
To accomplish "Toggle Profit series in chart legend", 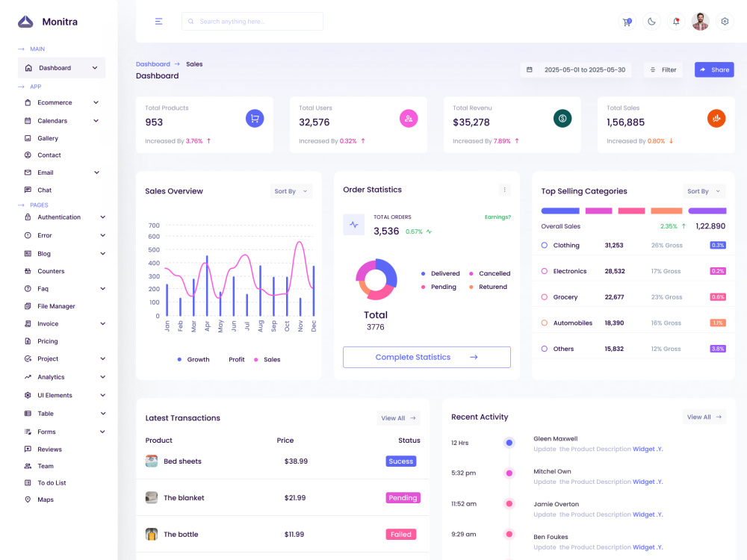I will point(236,360).
